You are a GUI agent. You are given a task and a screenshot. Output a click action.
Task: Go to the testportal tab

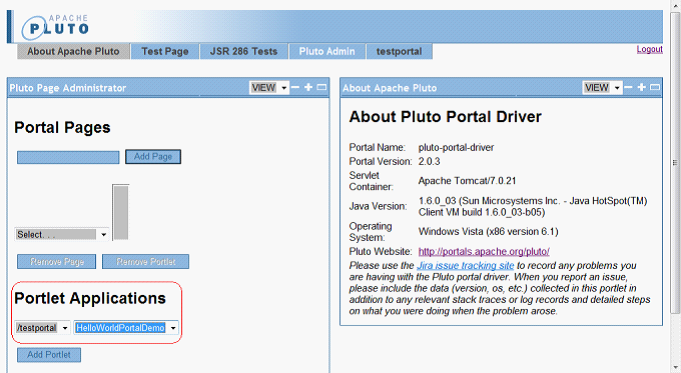(x=399, y=51)
